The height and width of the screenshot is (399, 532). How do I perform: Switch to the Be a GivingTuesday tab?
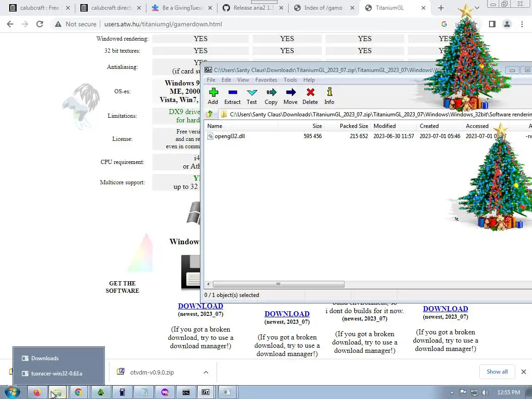click(x=181, y=8)
